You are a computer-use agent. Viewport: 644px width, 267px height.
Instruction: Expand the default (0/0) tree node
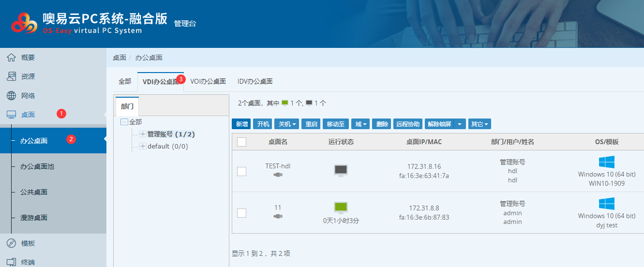143,146
